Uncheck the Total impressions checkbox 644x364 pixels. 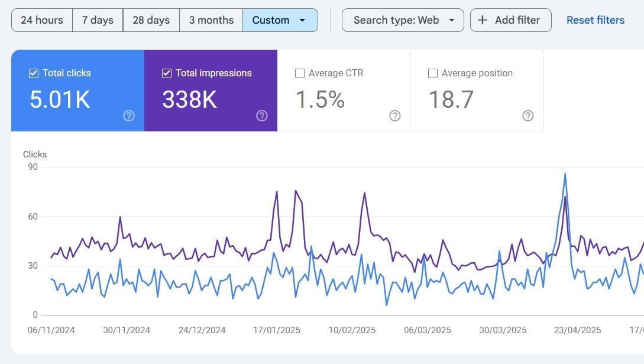(x=167, y=73)
